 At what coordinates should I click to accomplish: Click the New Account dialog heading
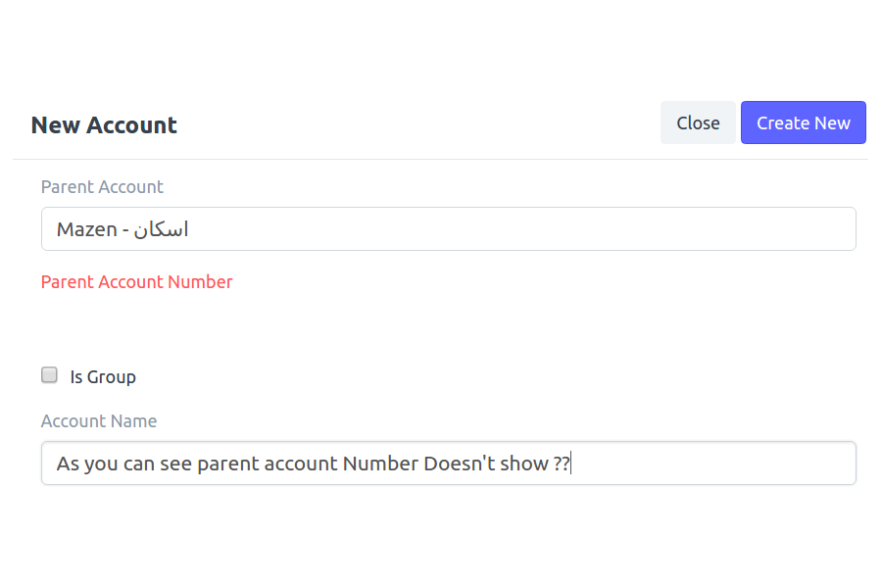pyautogui.click(x=104, y=124)
